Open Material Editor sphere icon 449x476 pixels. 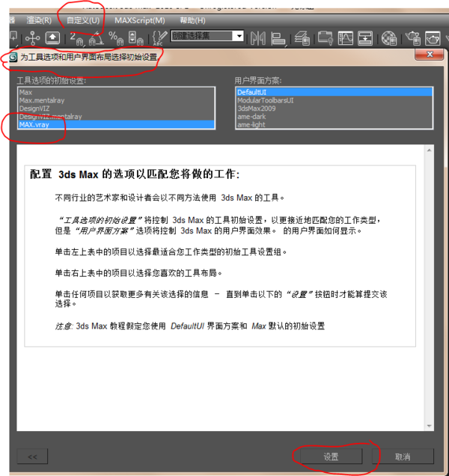389,38
